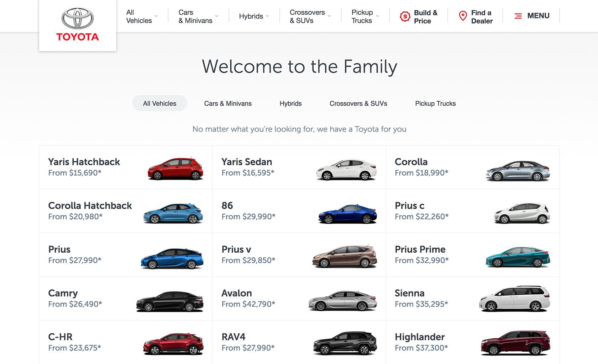The image size is (598, 364).
Task: Select the All Vehicles filter tab
Action: coord(159,103)
